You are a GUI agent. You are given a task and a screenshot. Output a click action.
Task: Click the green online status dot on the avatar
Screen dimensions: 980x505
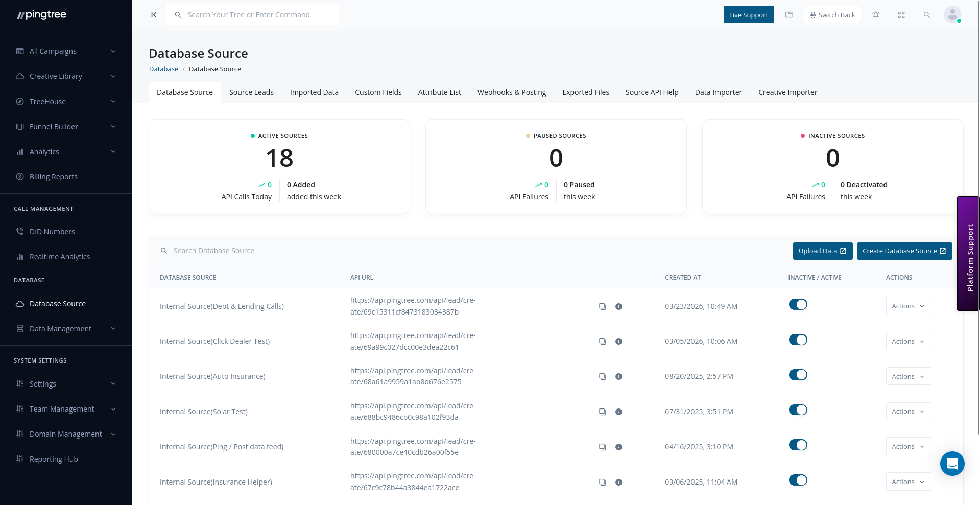tap(960, 20)
